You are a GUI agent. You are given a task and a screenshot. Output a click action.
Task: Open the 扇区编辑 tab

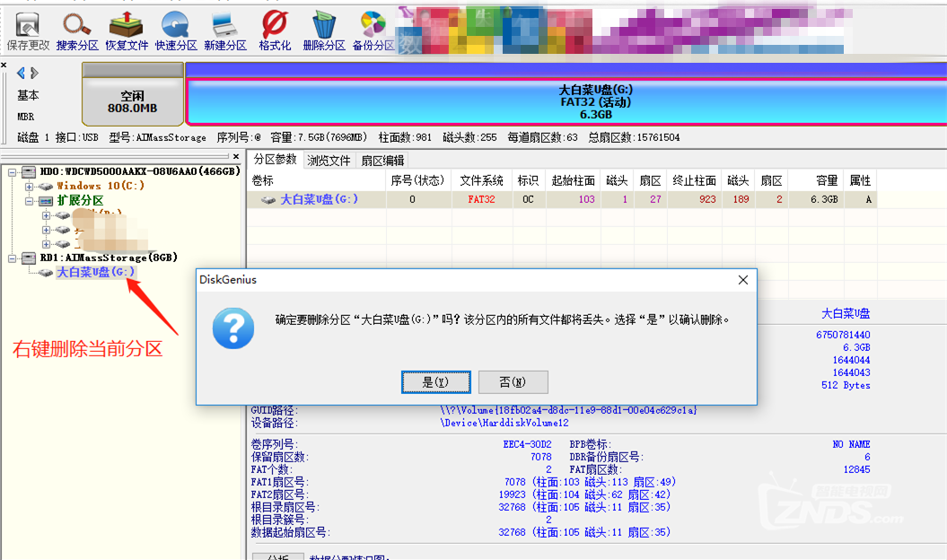[382, 160]
